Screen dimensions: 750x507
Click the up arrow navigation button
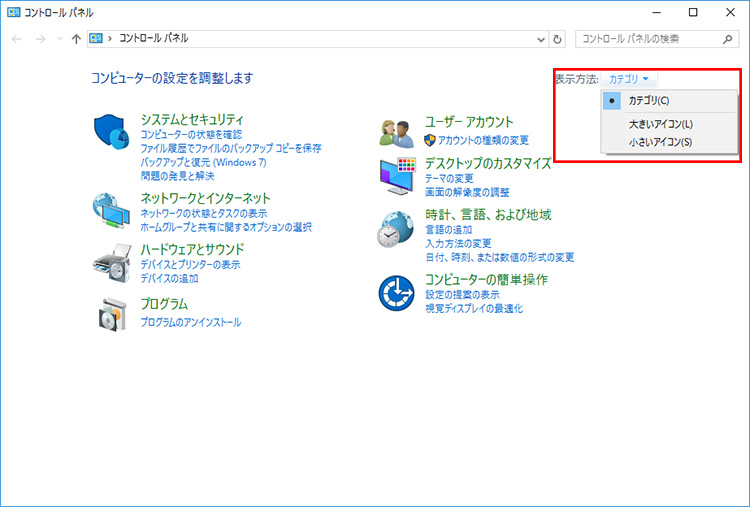(76, 38)
